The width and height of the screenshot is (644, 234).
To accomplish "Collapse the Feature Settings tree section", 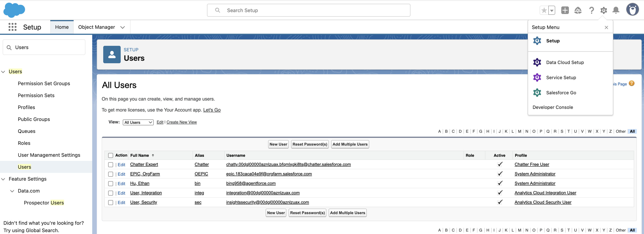I will [3, 179].
